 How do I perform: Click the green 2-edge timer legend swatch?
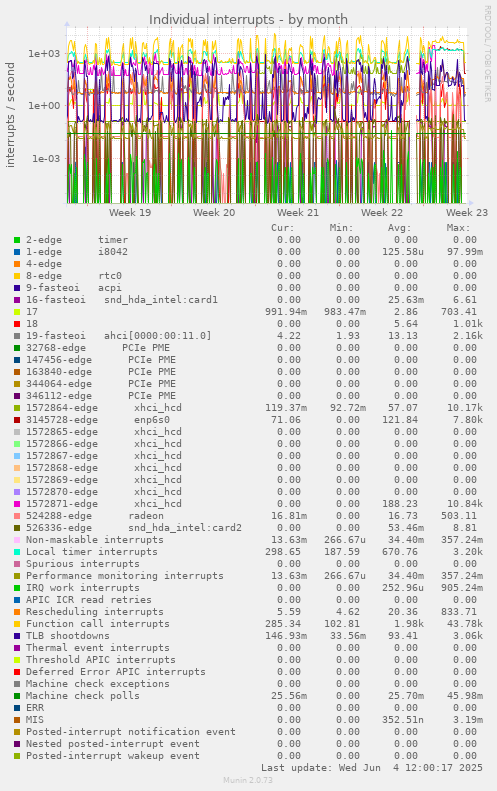point(17,240)
